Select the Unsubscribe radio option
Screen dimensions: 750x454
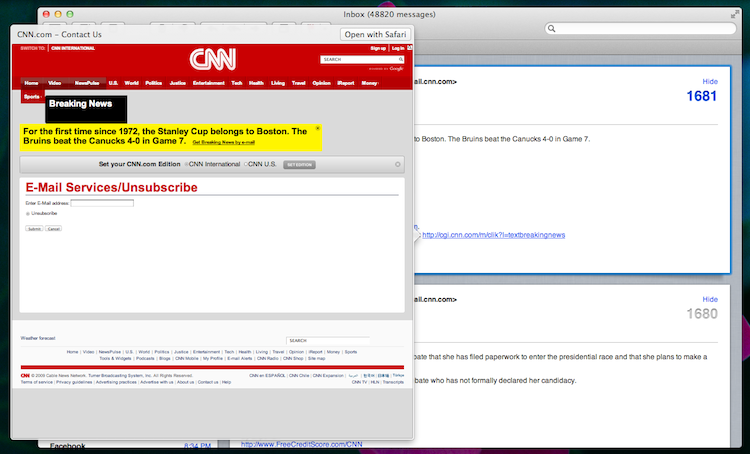pos(28,213)
